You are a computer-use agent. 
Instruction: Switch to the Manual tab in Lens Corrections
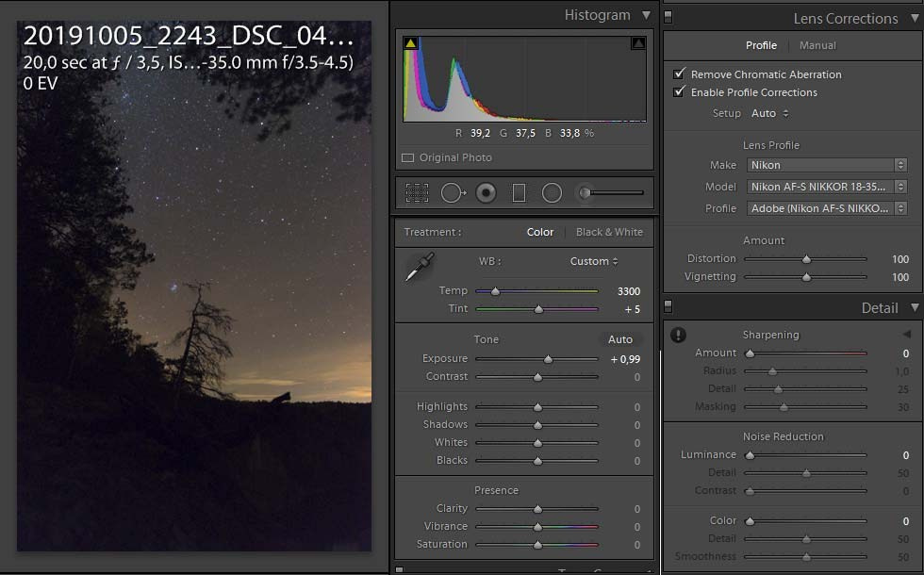pos(817,44)
